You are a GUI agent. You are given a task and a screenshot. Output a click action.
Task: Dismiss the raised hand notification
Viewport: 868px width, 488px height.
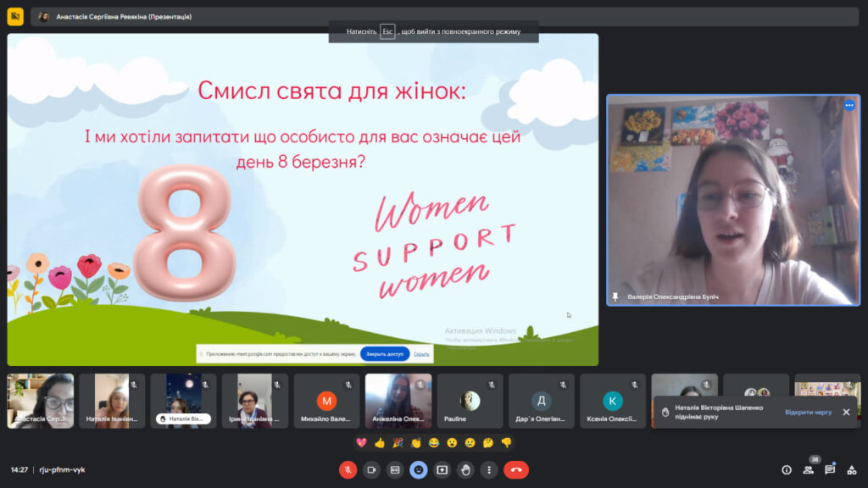click(x=845, y=413)
